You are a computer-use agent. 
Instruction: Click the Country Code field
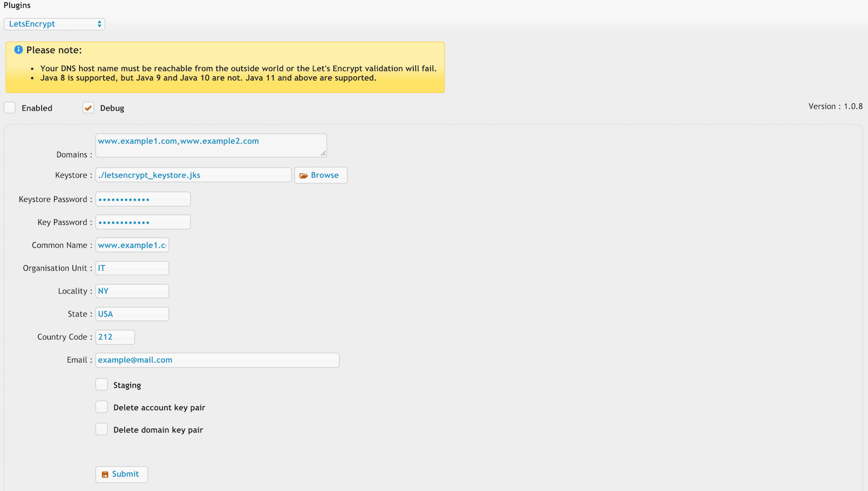[x=115, y=337]
